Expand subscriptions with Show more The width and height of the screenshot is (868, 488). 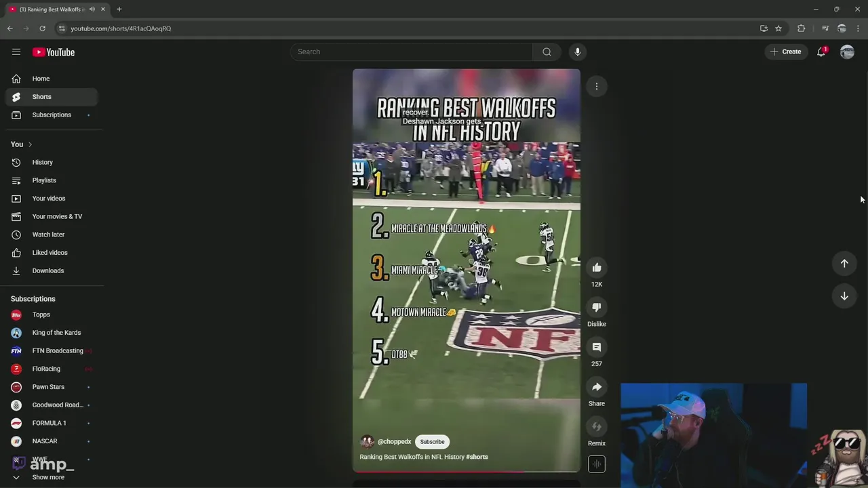[x=52, y=477]
